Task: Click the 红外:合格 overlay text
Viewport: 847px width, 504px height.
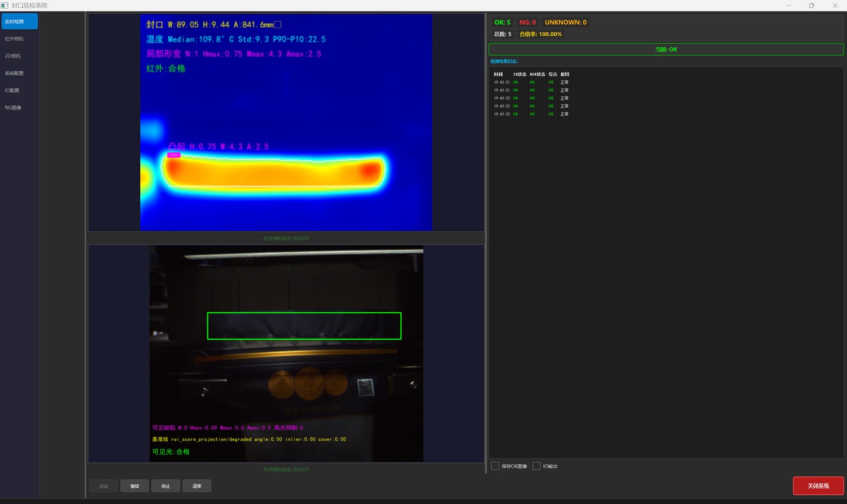Action: [166, 69]
